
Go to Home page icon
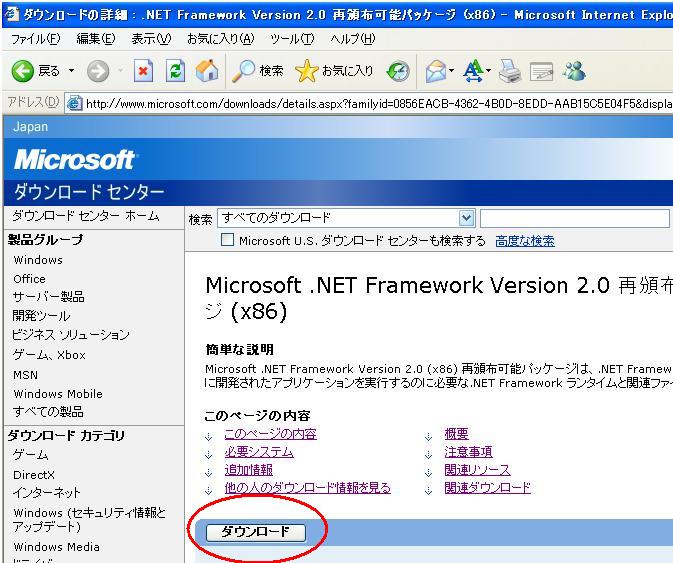click(x=207, y=71)
